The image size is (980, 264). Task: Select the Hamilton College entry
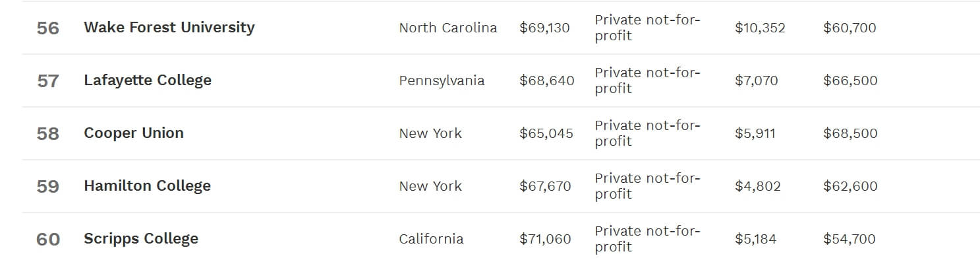pos(147,186)
